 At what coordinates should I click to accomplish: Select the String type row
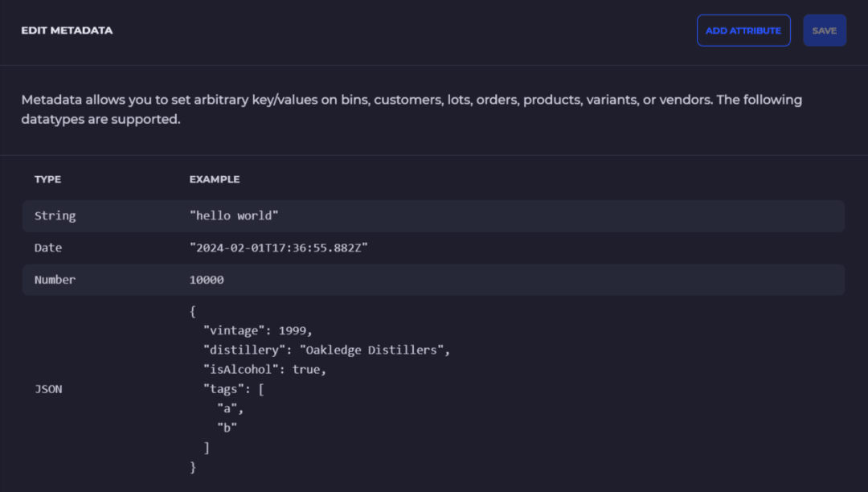tap(433, 215)
